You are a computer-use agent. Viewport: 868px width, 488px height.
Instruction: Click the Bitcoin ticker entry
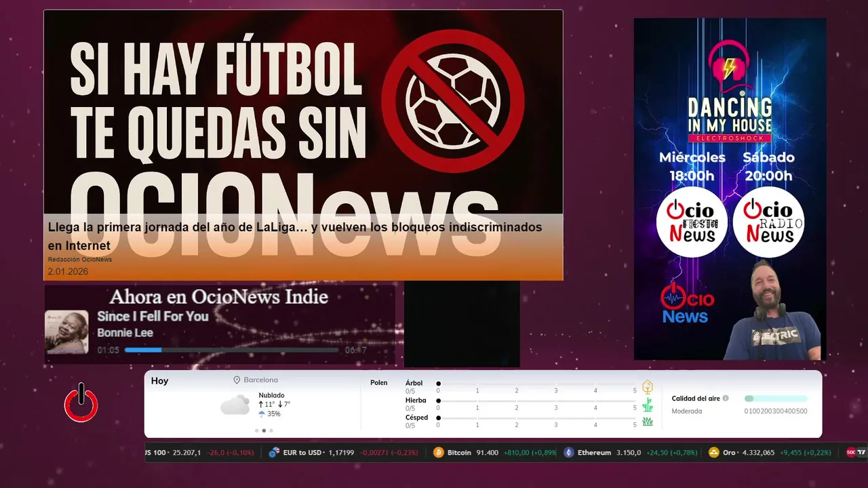click(494, 452)
